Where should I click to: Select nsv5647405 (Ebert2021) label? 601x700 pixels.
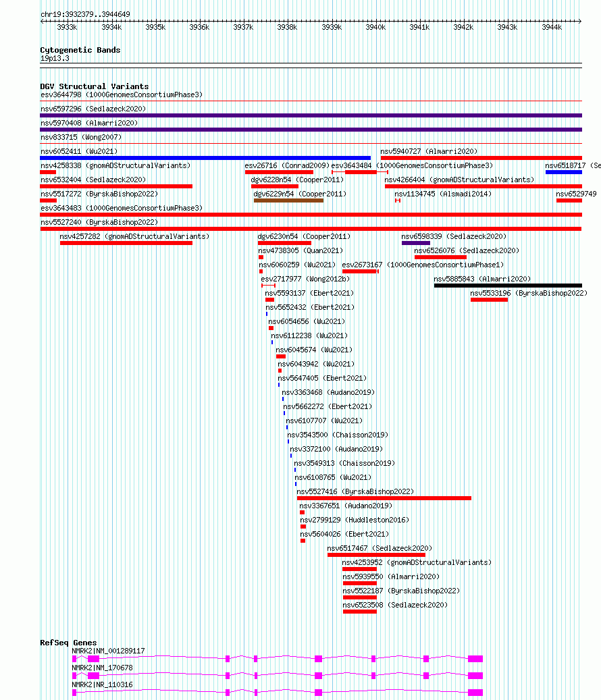tap(322, 378)
